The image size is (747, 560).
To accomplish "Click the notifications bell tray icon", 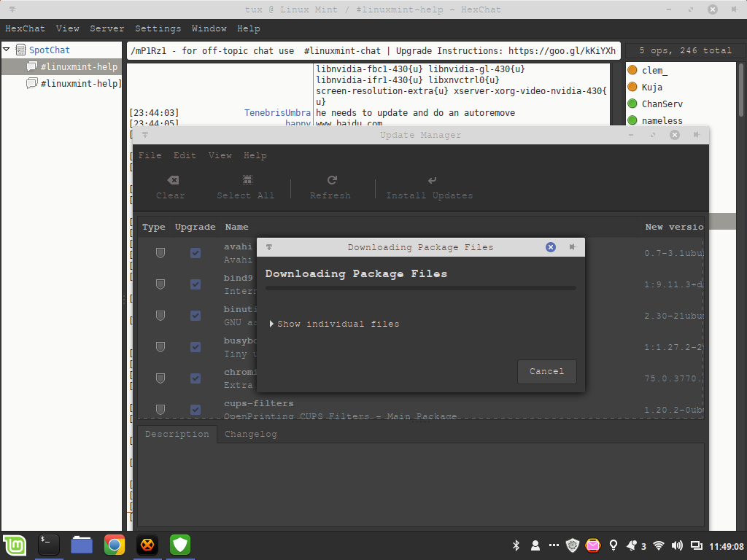I will tap(632, 545).
